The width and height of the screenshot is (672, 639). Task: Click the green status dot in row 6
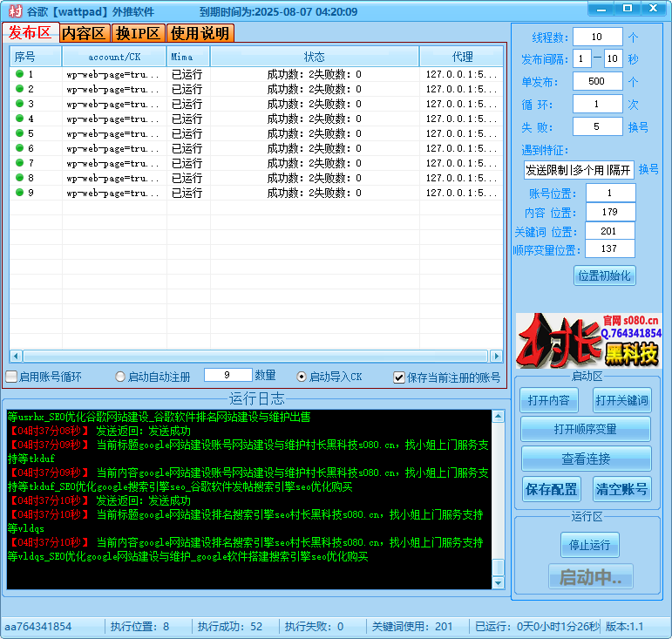coord(19,148)
